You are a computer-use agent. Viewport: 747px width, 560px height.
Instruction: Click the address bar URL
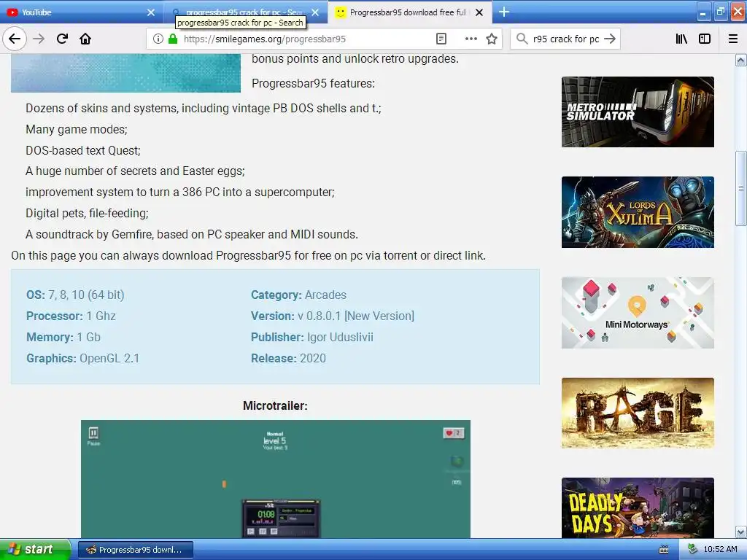click(265, 39)
